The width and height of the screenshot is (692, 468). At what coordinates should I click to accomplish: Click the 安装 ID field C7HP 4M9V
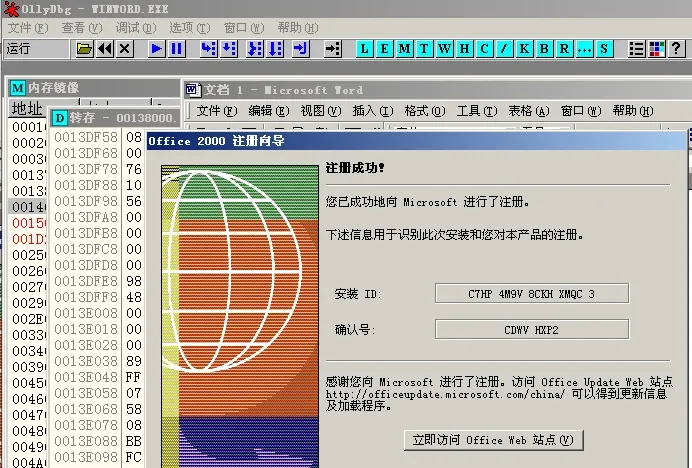pos(532,294)
